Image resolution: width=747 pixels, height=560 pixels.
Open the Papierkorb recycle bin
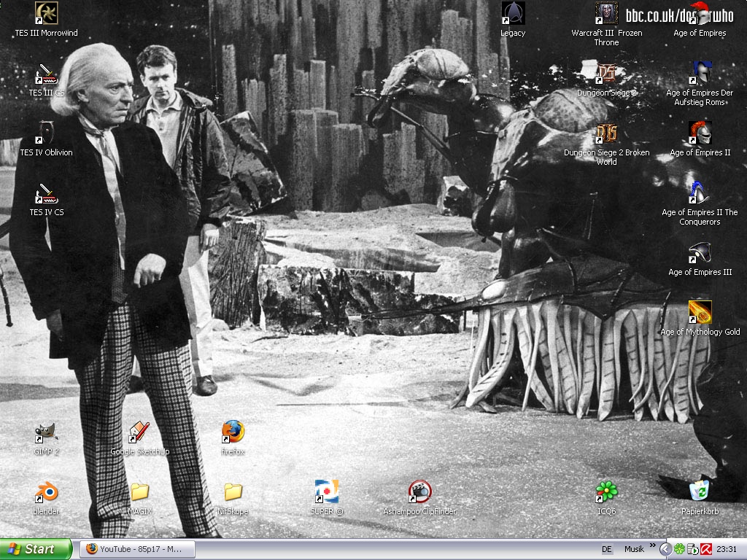click(x=700, y=493)
